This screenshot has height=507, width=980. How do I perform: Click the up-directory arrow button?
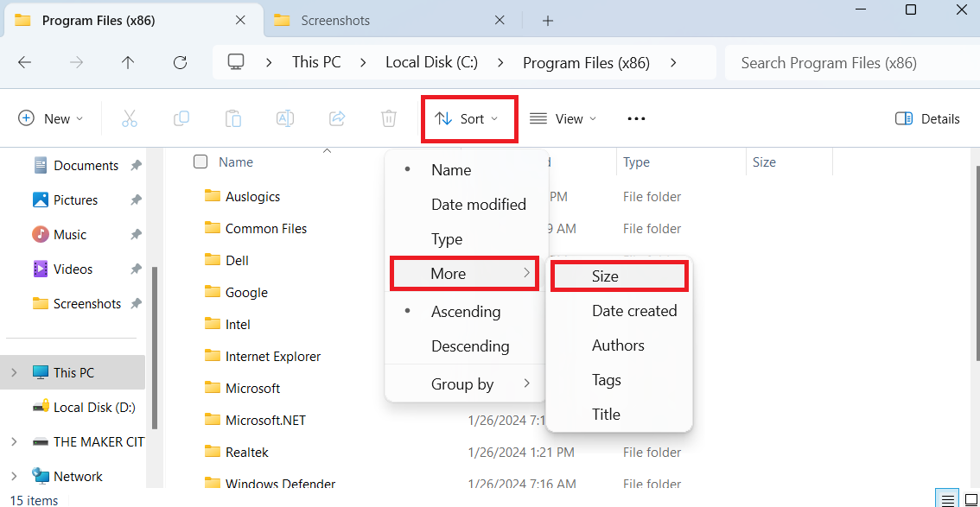(x=128, y=62)
